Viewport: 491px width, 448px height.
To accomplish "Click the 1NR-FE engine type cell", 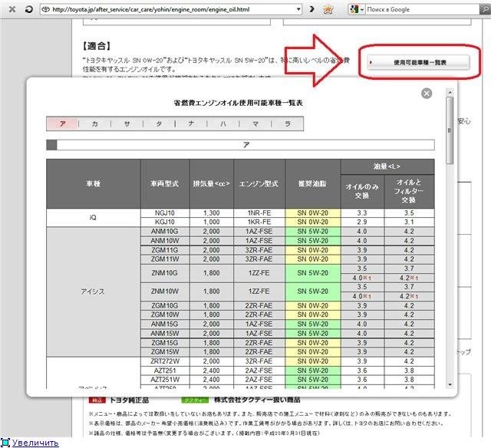I will pyautogui.click(x=259, y=213).
